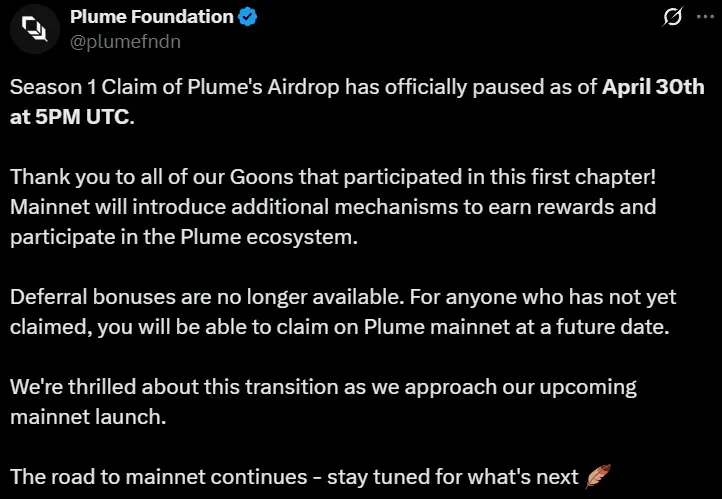Click the "The road to mainnet continues" text
Image resolution: width=722 pixels, height=499 pixels.
pyautogui.click(x=158, y=477)
